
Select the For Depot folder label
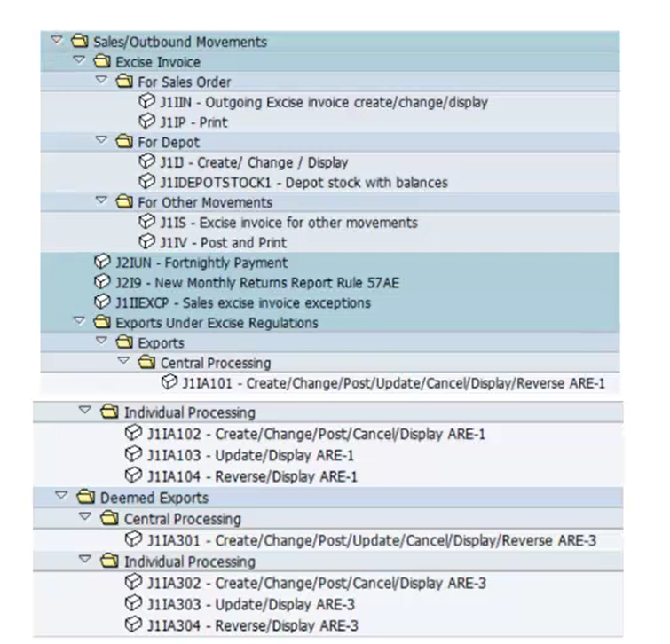point(169,143)
